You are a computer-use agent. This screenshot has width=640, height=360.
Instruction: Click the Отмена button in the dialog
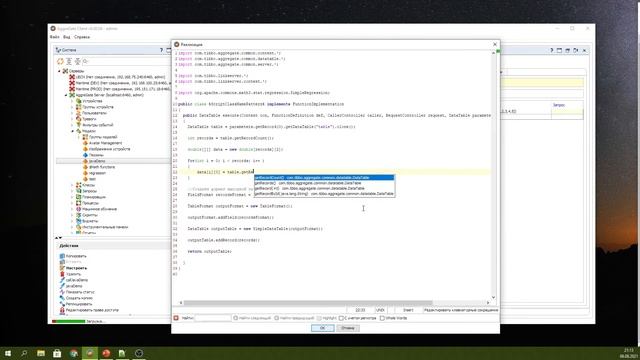tap(348, 328)
